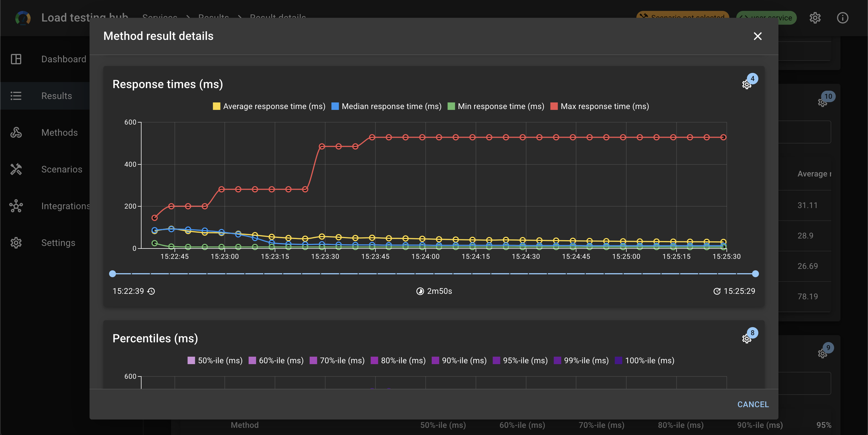This screenshot has width=868, height=435.
Task: Open Response times chart settings gear
Action: pyautogui.click(x=747, y=84)
